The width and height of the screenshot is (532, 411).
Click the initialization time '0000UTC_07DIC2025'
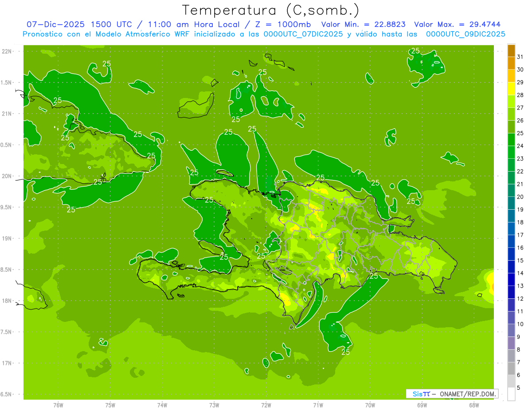(x=303, y=34)
